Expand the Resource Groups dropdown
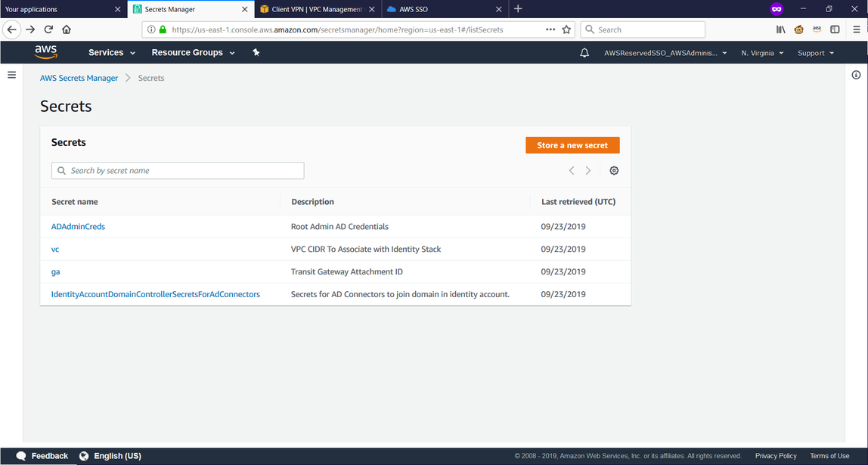 click(x=194, y=53)
